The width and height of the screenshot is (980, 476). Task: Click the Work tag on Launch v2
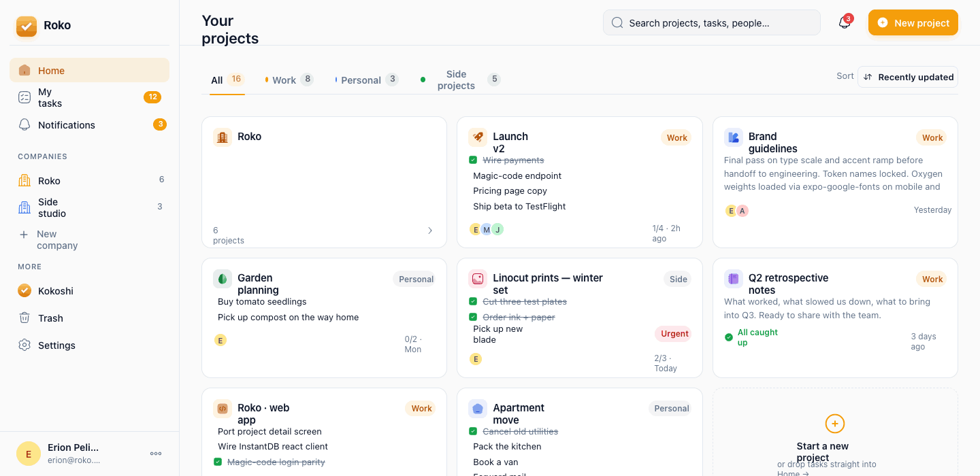(676, 137)
